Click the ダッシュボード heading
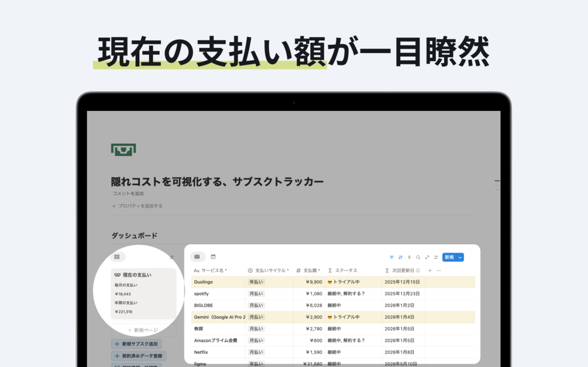This screenshot has height=367, width=588. pyautogui.click(x=134, y=236)
